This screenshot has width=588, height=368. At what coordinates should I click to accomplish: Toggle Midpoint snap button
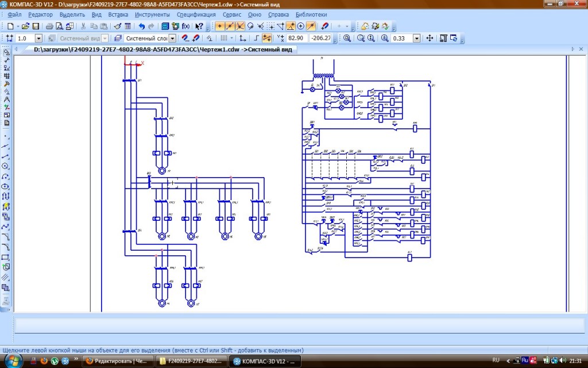click(x=230, y=26)
